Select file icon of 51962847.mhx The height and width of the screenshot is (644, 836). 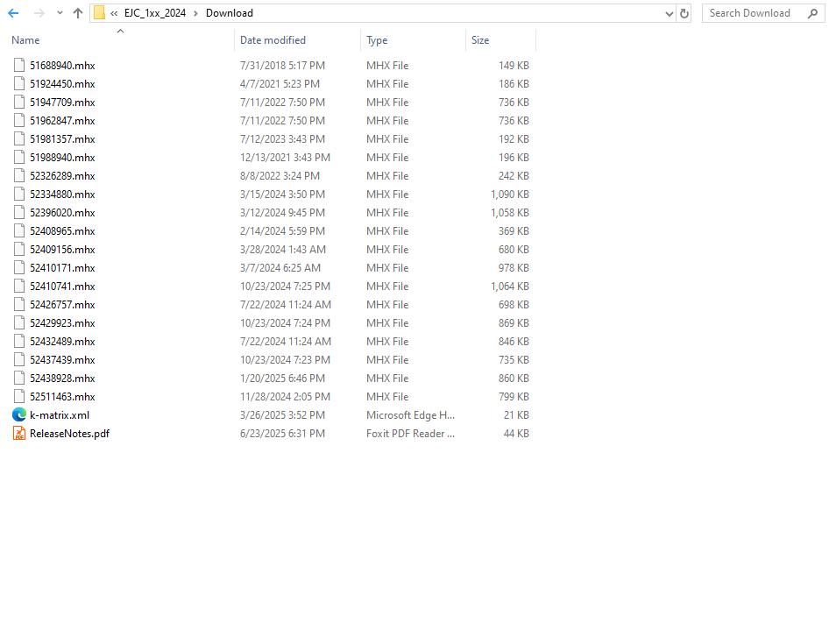[19, 121]
